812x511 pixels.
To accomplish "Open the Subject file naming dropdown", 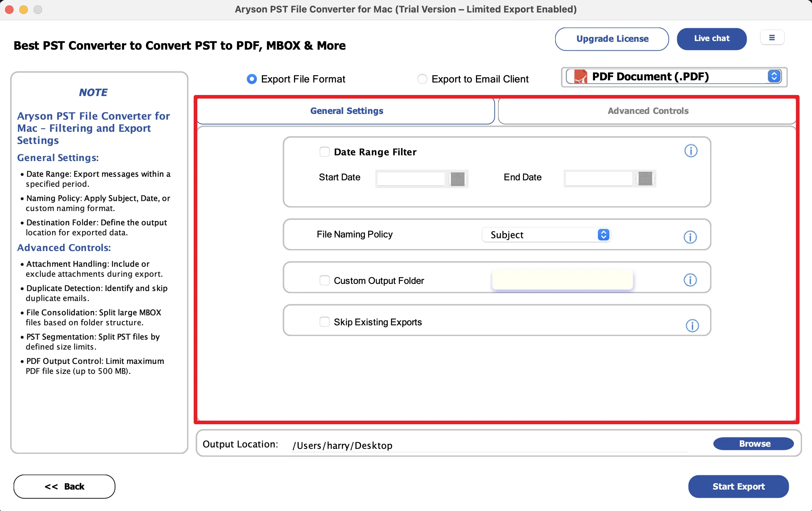I will tap(546, 235).
